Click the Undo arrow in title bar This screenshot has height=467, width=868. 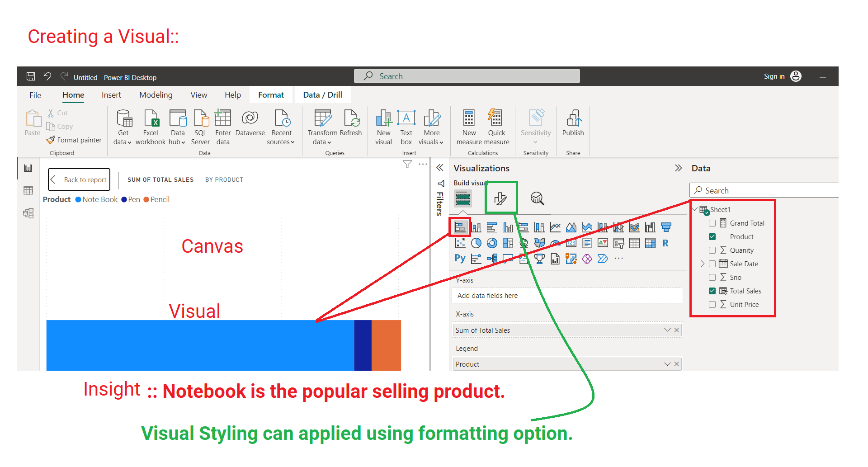tap(47, 76)
